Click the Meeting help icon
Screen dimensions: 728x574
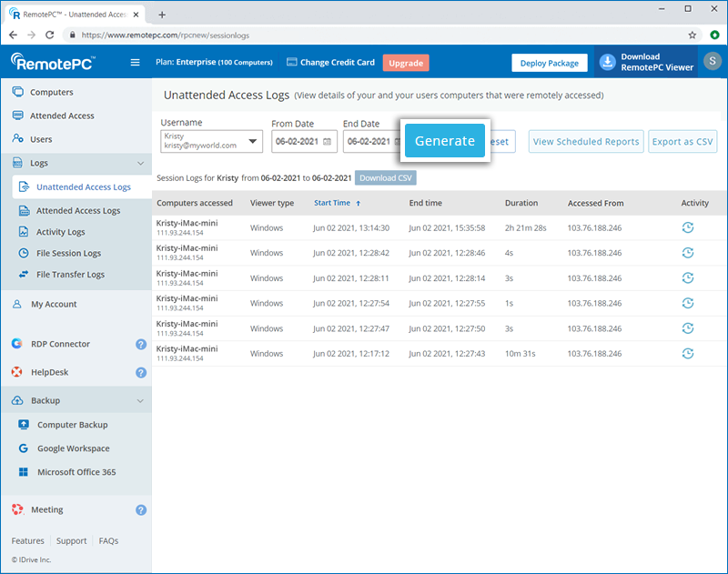141,510
